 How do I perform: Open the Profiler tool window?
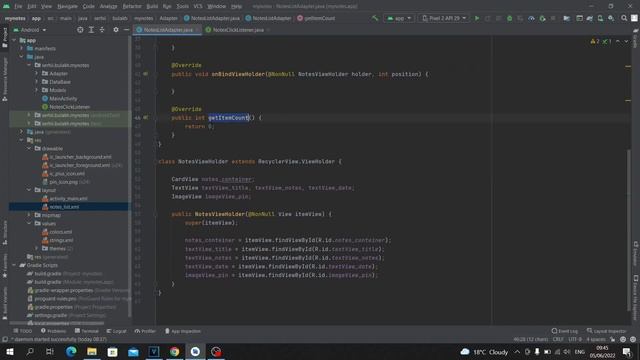pos(145,331)
